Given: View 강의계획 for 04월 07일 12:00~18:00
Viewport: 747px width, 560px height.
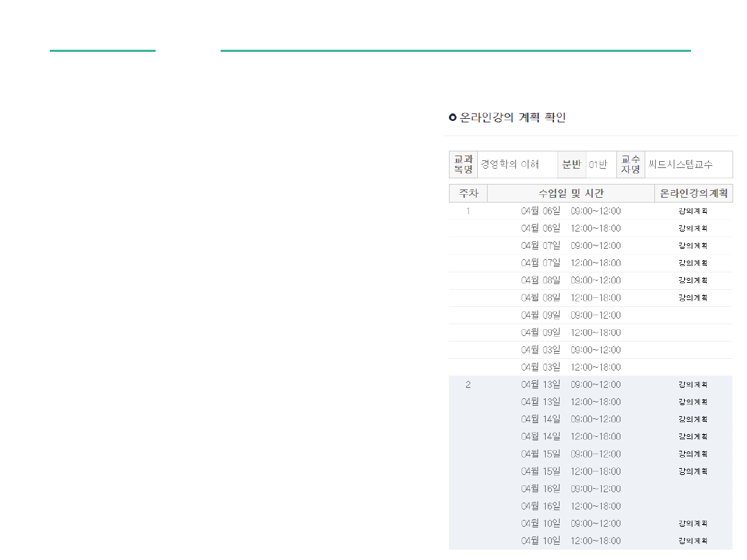Looking at the screenshot, I should (692, 263).
